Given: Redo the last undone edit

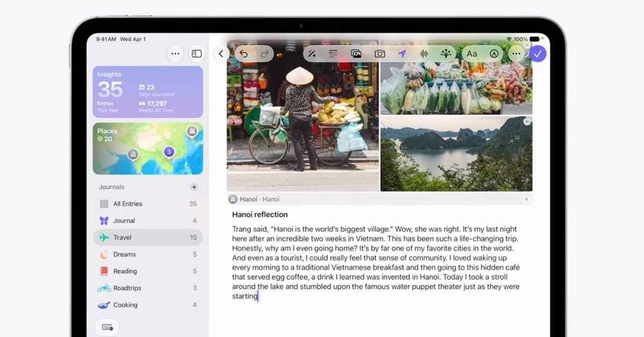Looking at the screenshot, I should (264, 54).
